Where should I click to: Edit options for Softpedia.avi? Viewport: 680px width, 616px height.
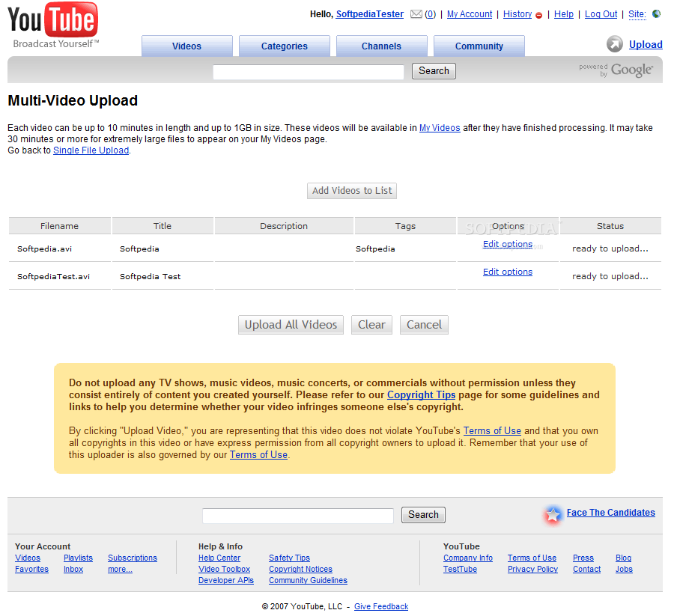[x=508, y=244]
